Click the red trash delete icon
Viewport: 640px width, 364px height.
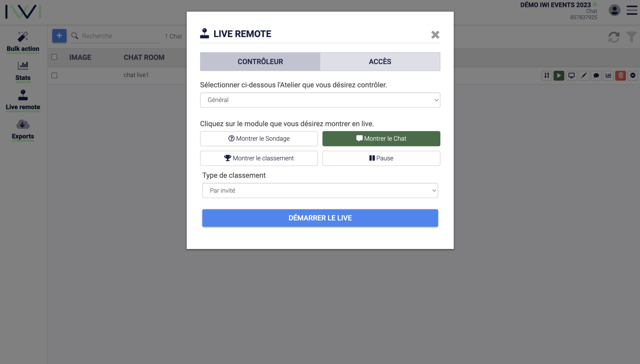click(621, 76)
